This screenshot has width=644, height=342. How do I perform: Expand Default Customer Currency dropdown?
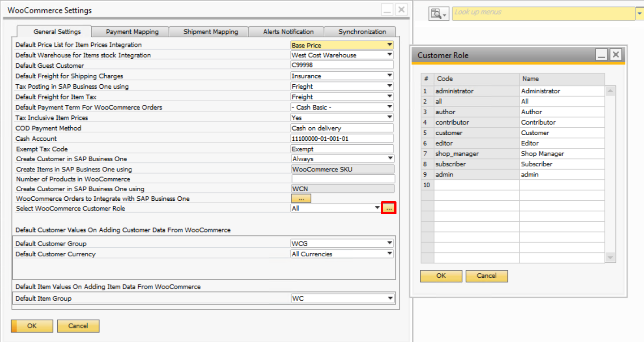pos(390,254)
